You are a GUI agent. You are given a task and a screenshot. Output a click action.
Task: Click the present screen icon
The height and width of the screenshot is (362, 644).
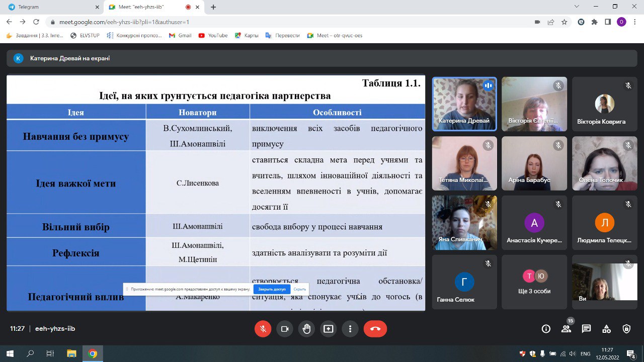(x=328, y=329)
